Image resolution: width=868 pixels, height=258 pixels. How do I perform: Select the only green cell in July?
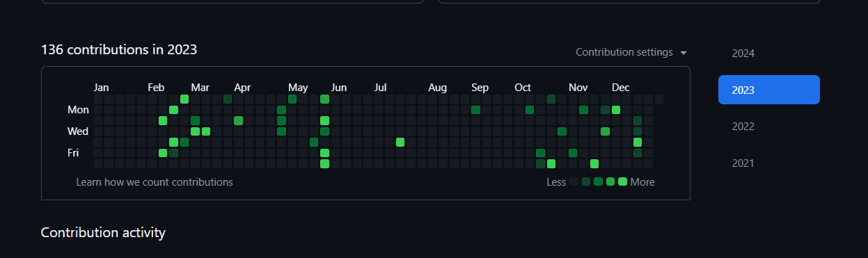[x=400, y=142]
